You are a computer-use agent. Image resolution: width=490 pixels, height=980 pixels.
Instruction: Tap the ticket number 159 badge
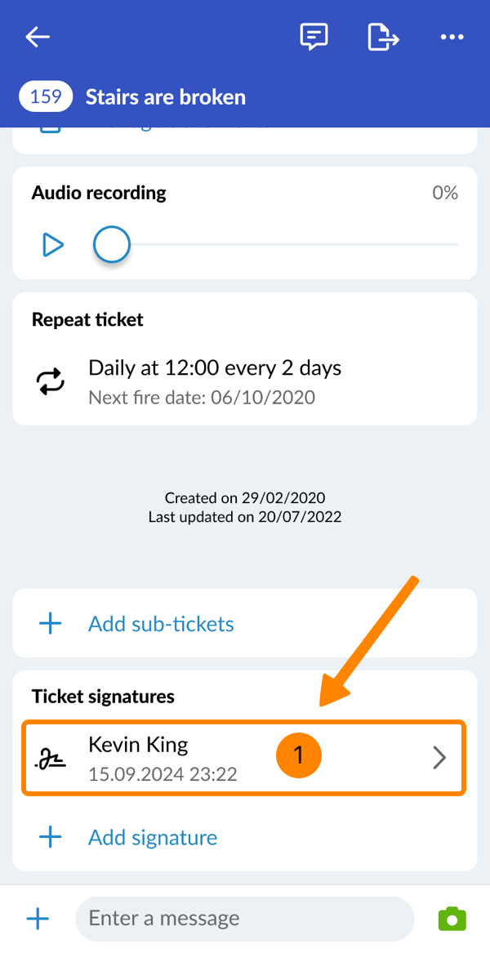[46, 97]
